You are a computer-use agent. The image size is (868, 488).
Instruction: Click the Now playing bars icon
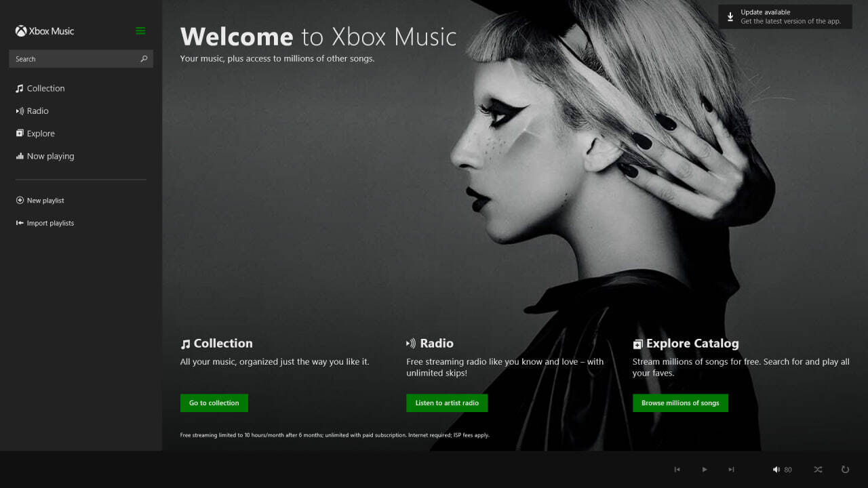[x=20, y=157]
